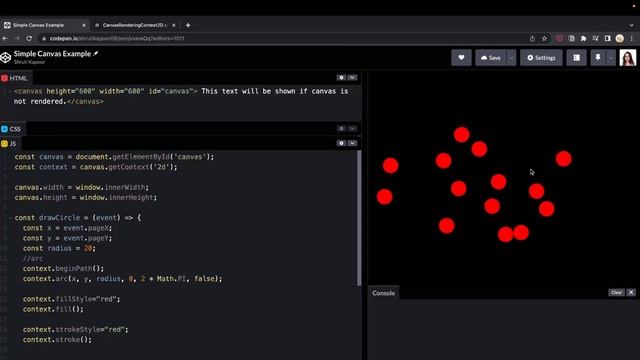Edit the pen title with pencil icon
This screenshot has height=360, width=640.
click(x=96, y=53)
